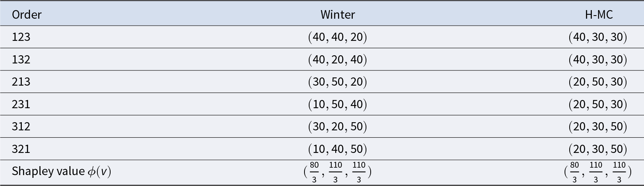Click the Shapley value row label
644x186 pixels.
pyautogui.click(x=62, y=172)
